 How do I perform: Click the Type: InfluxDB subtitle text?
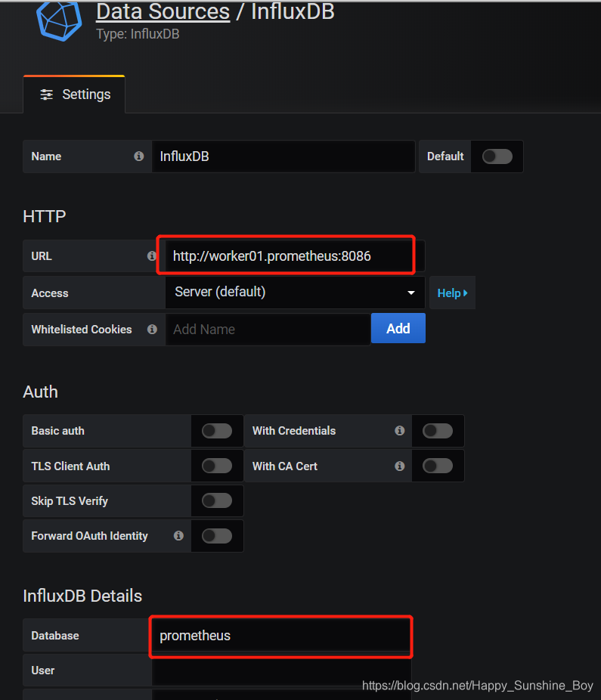pos(138,34)
